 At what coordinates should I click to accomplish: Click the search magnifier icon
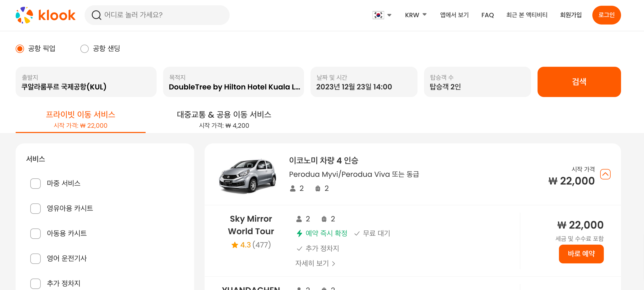click(x=96, y=15)
